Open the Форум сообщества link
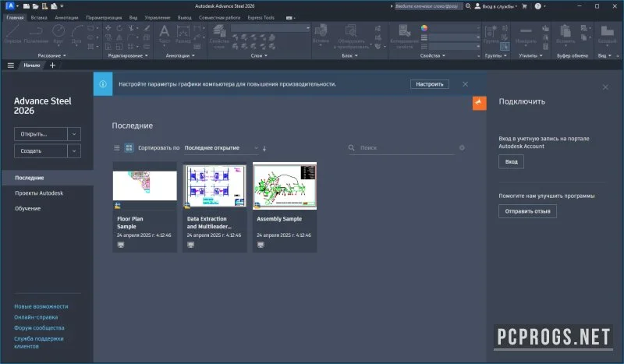 tap(39, 328)
